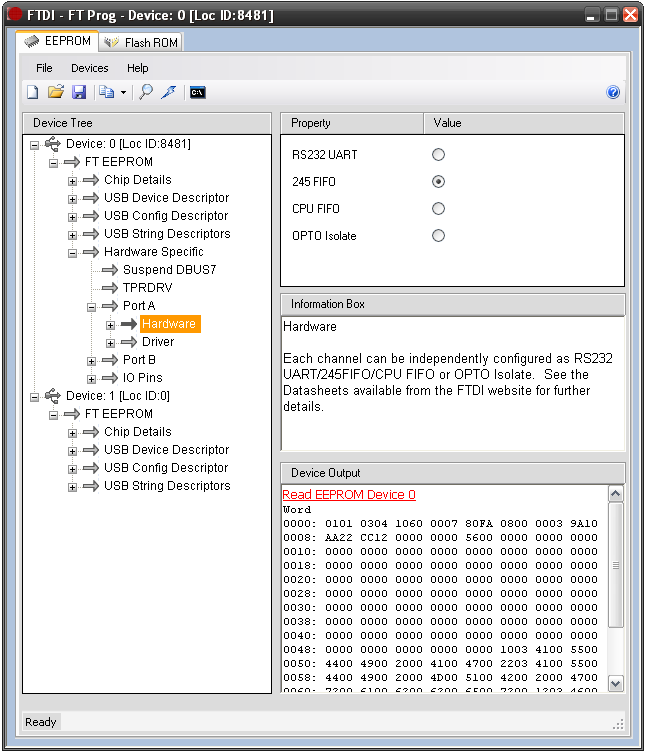Image resolution: width=646 pixels, height=753 pixels.
Task: Expand USB String Descriptors under Device 0
Action: pos(72,235)
